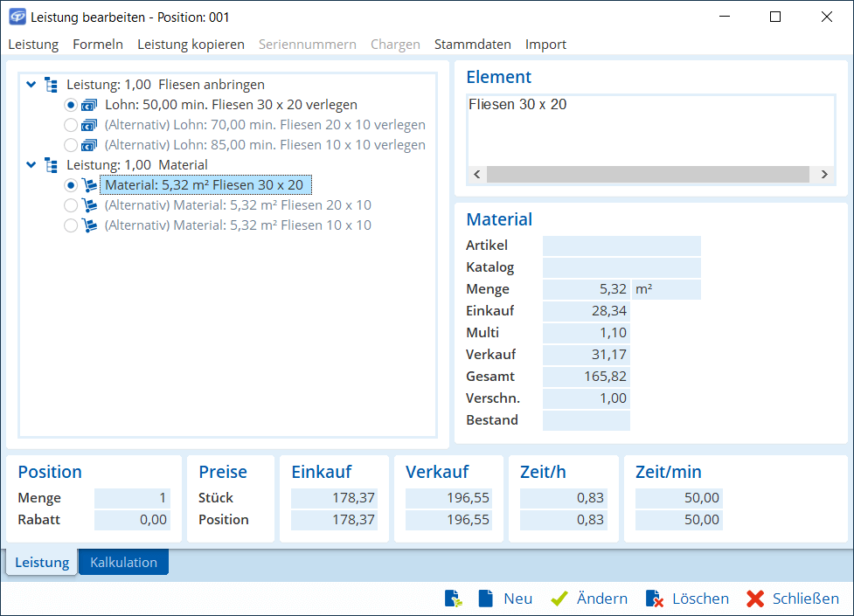Viewport: 854px width, 616px height.
Task: Select radio for alternative Lohn 85,00 min.
Action: tap(71, 145)
